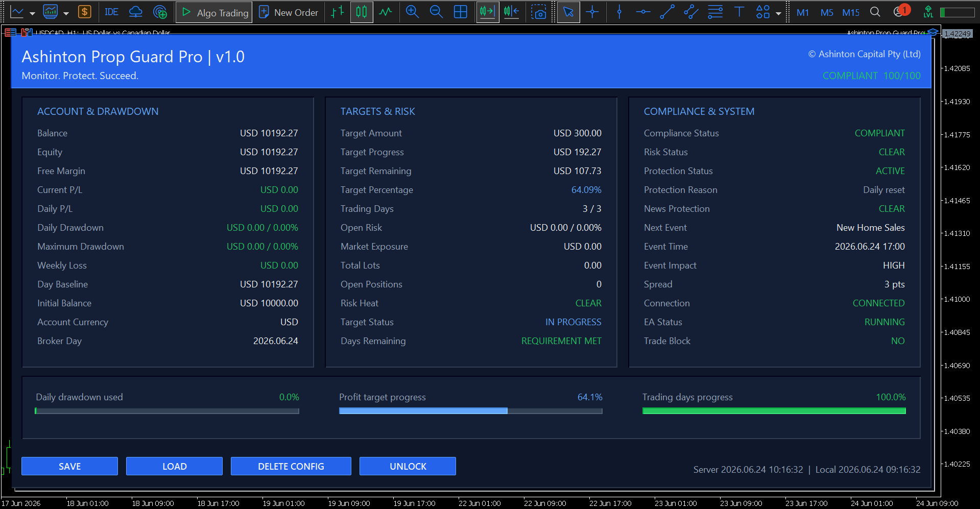Select the crosshair cursor tool

coord(592,12)
